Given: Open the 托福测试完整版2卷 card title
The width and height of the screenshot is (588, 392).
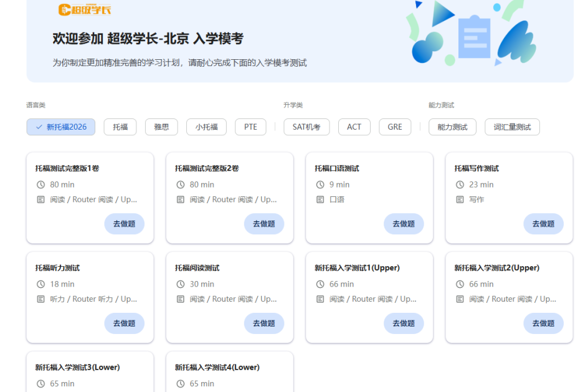Looking at the screenshot, I should tap(207, 168).
